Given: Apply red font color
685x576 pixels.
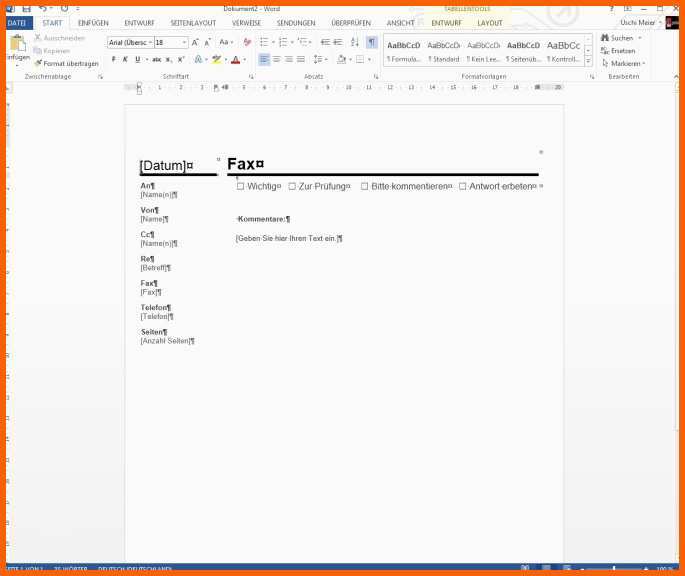Looking at the screenshot, I should pos(236,59).
